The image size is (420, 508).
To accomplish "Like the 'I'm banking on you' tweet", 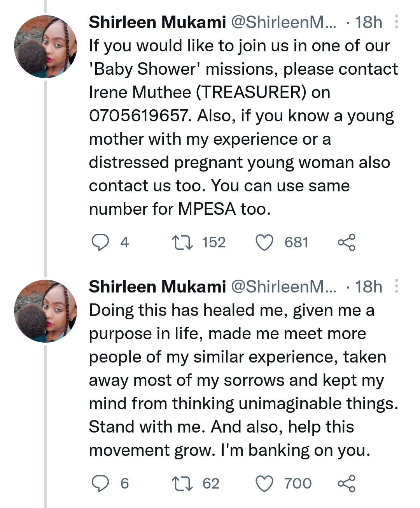I will 264,483.
